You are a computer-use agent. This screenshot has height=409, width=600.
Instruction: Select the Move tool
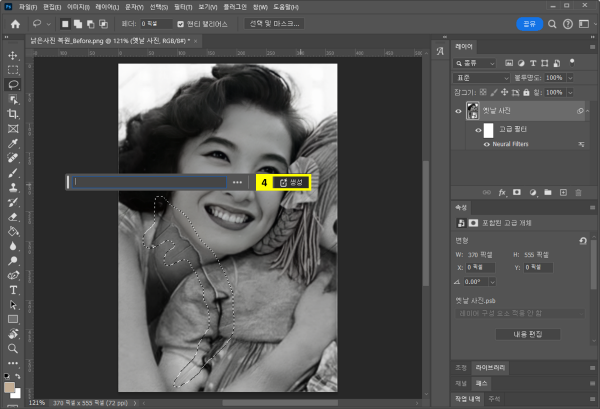[13, 56]
